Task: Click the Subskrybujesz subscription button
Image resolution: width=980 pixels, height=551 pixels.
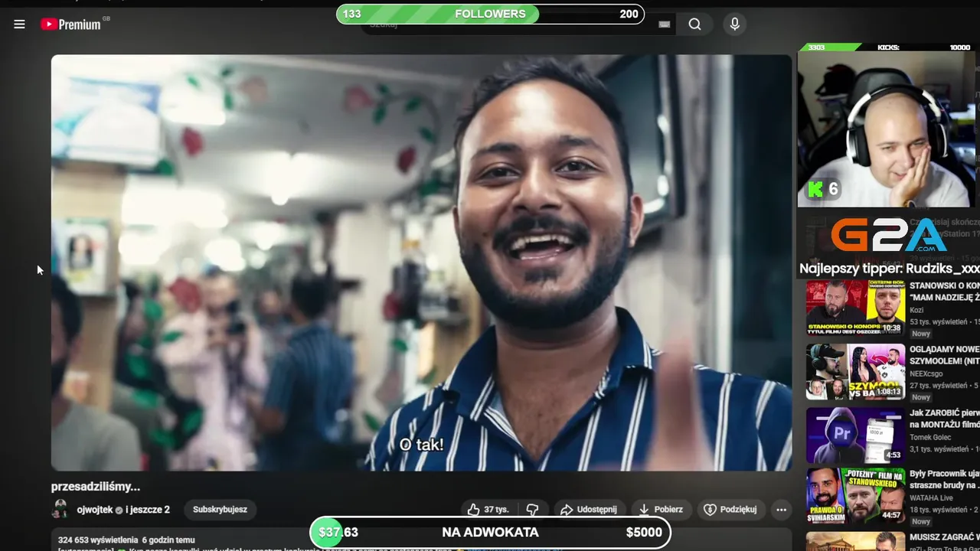Action: click(220, 510)
